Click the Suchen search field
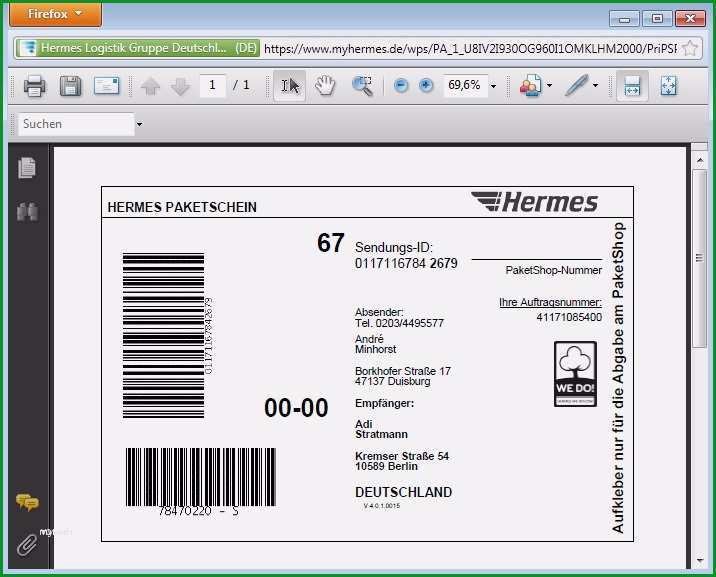Screen dimensions: 716x577 click(x=76, y=124)
